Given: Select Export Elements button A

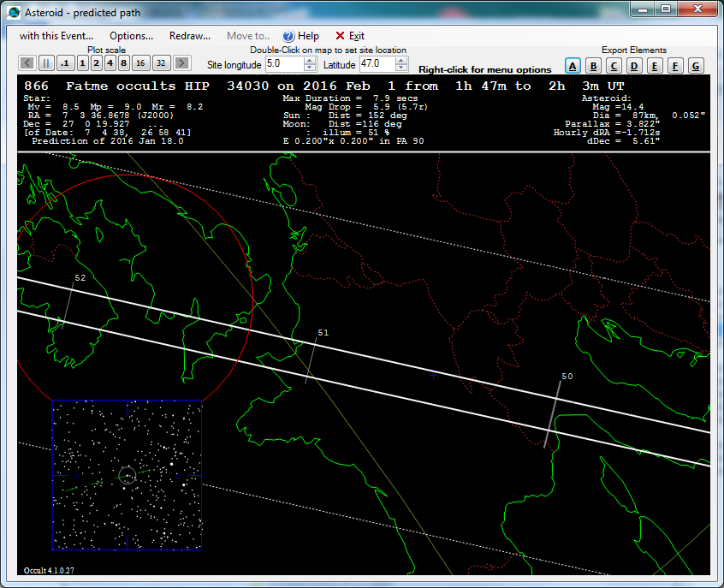Looking at the screenshot, I should tap(573, 66).
